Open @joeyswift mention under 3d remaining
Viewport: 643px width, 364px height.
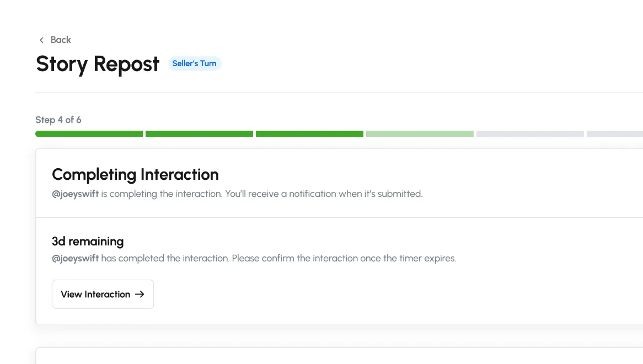(x=75, y=258)
